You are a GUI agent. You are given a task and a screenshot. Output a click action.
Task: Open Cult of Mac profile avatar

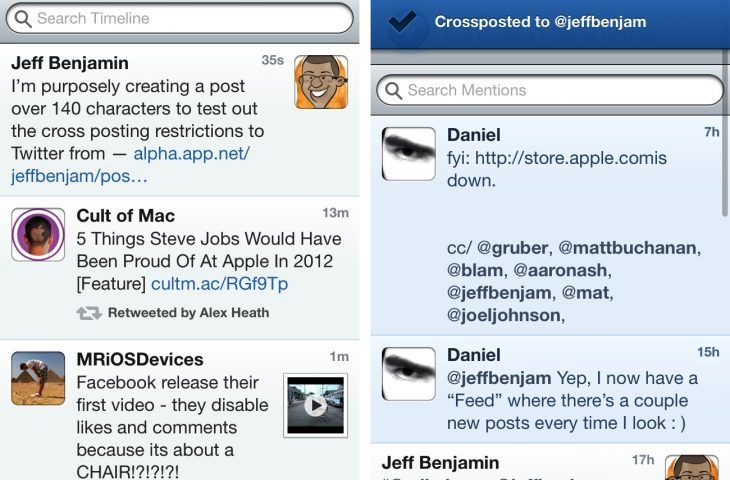tap(38, 235)
